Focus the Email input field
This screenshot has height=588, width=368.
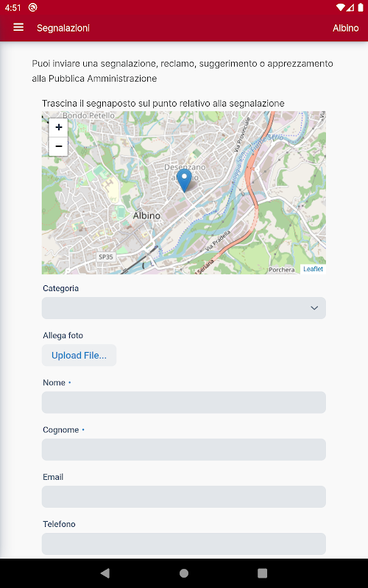pos(183,497)
